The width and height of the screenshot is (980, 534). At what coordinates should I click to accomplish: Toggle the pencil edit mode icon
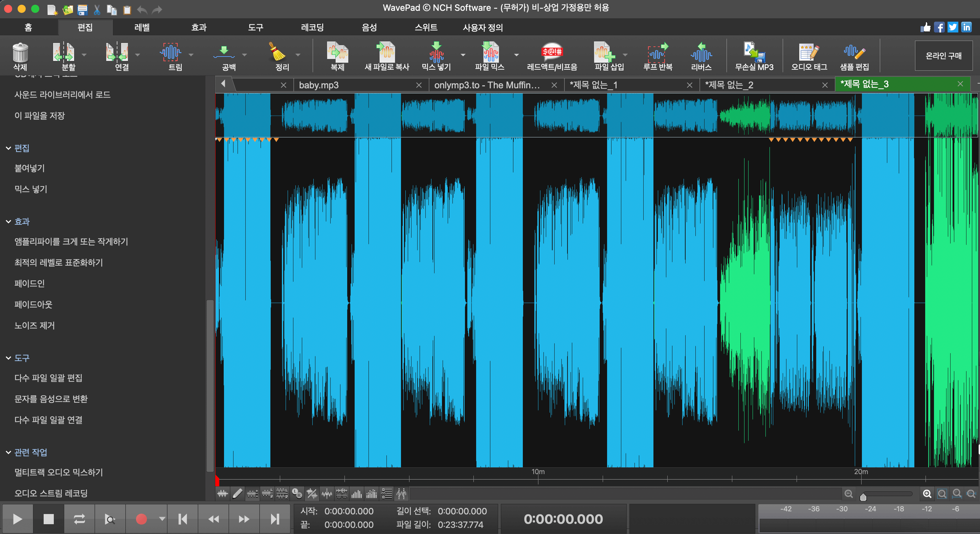point(238,494)
